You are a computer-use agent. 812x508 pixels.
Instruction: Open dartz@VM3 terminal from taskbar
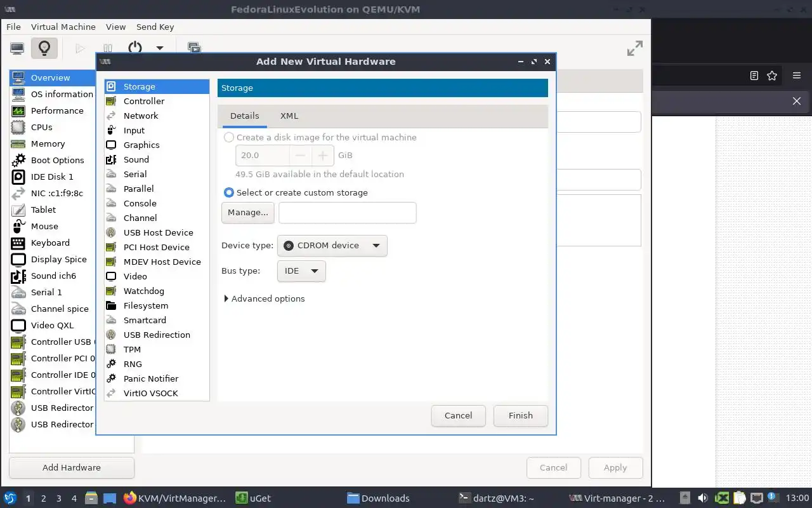(x=497, y=498)
